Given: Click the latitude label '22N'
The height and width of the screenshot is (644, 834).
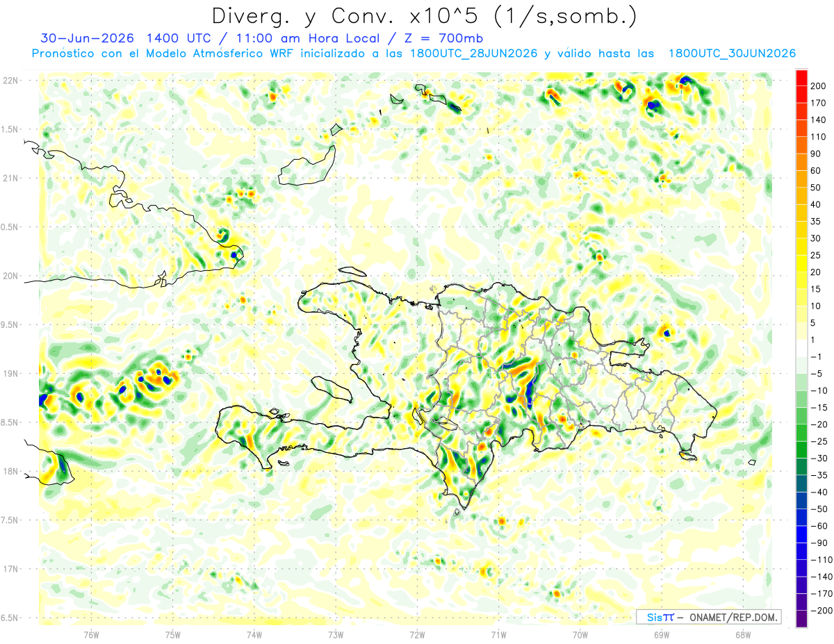Looking at the screenshot, I should click(x=11, y=81).
